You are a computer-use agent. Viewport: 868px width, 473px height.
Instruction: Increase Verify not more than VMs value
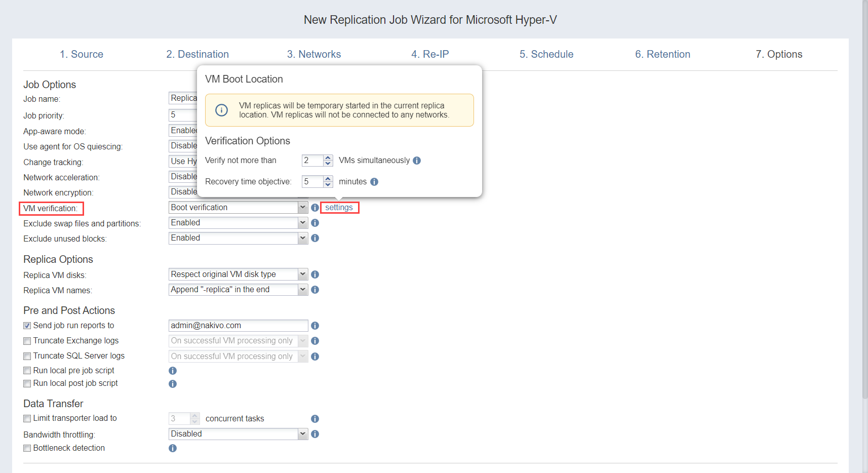pos(328,157)
